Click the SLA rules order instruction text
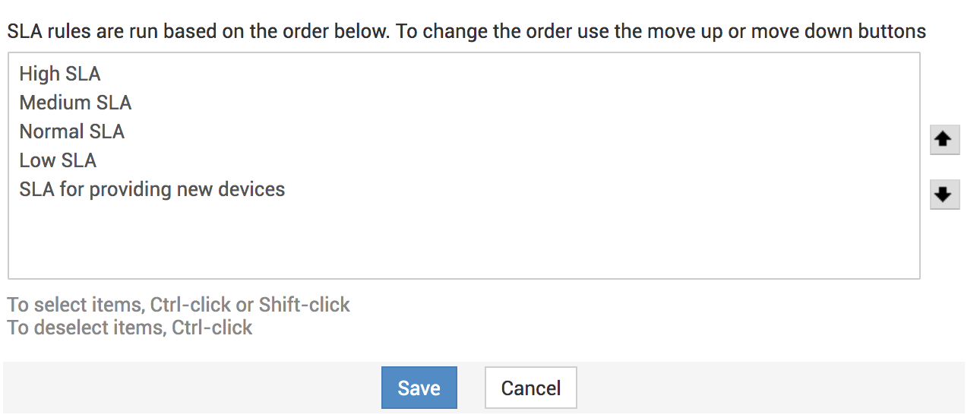Image resolution: width=980 pixels, height=418 pixels. click(466, 31)
